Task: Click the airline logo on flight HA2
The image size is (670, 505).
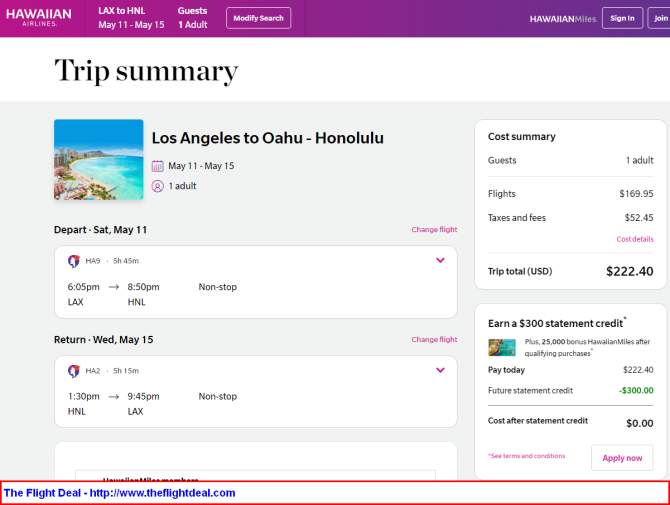Action: click(74, 370)
